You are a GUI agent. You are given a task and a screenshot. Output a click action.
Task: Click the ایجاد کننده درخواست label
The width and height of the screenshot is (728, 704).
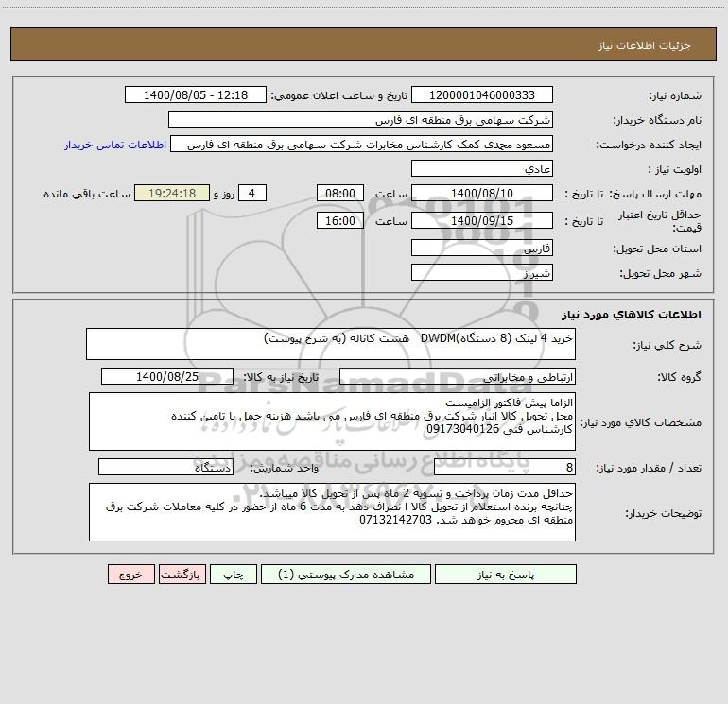click(649, 146)
